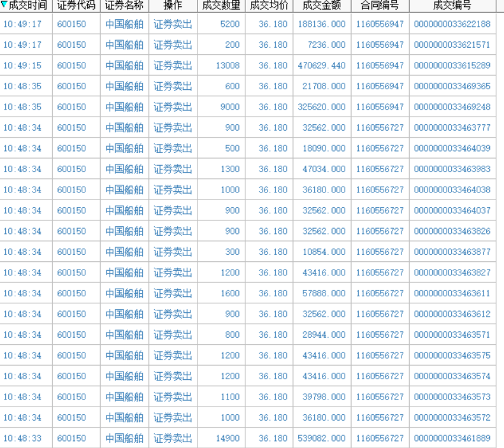Click trade amount 539082.000
Image resolution: width=504 pixels, height=448 pixels.
tap(321, 438)
